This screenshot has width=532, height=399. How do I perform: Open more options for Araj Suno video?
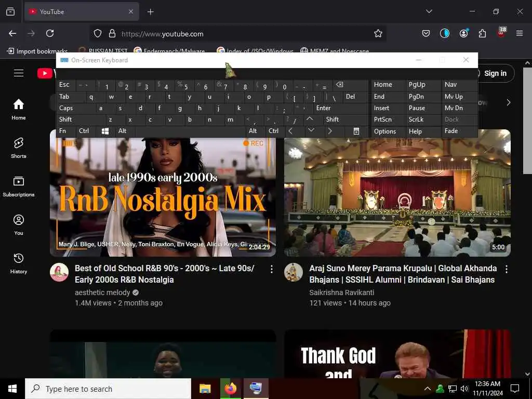point(506,269)
